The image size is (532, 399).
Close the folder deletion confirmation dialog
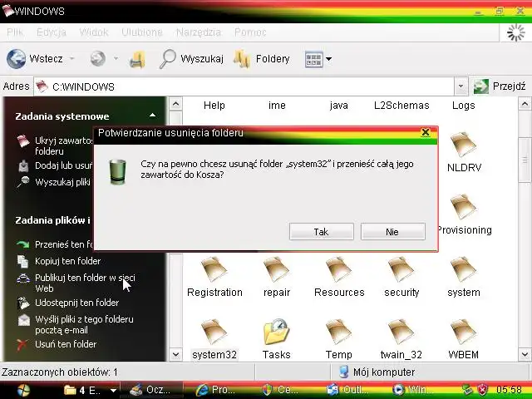pyautogui.click(x=426, y=132)
